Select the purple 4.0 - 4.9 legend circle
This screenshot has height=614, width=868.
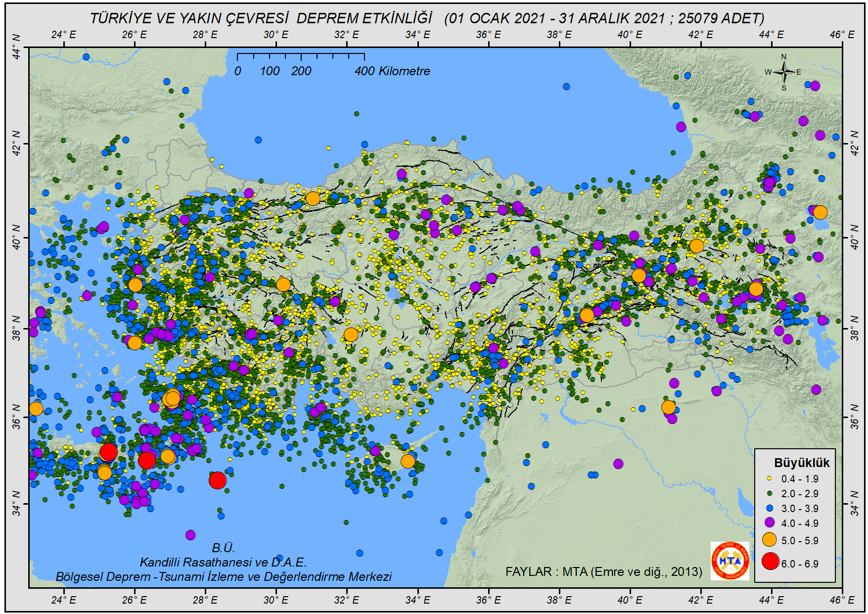click(769, 522)
